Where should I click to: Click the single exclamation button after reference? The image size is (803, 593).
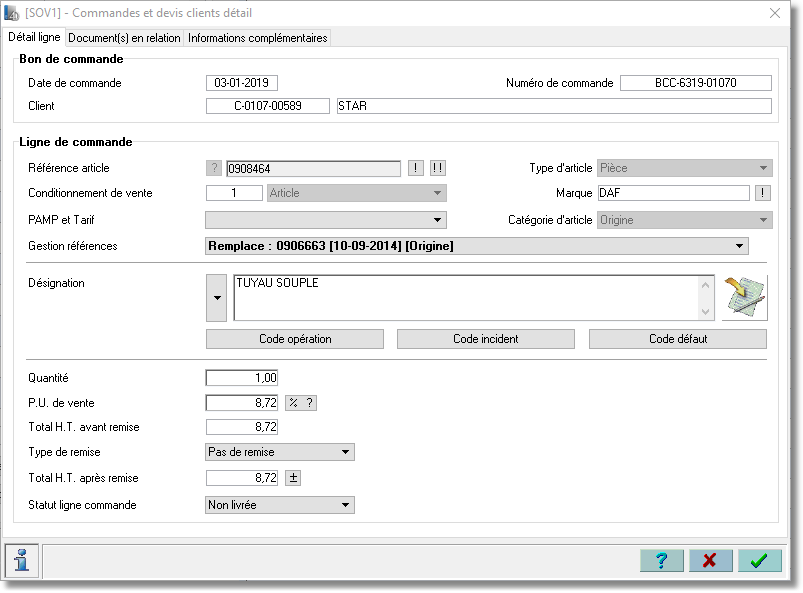coord(416,168)
